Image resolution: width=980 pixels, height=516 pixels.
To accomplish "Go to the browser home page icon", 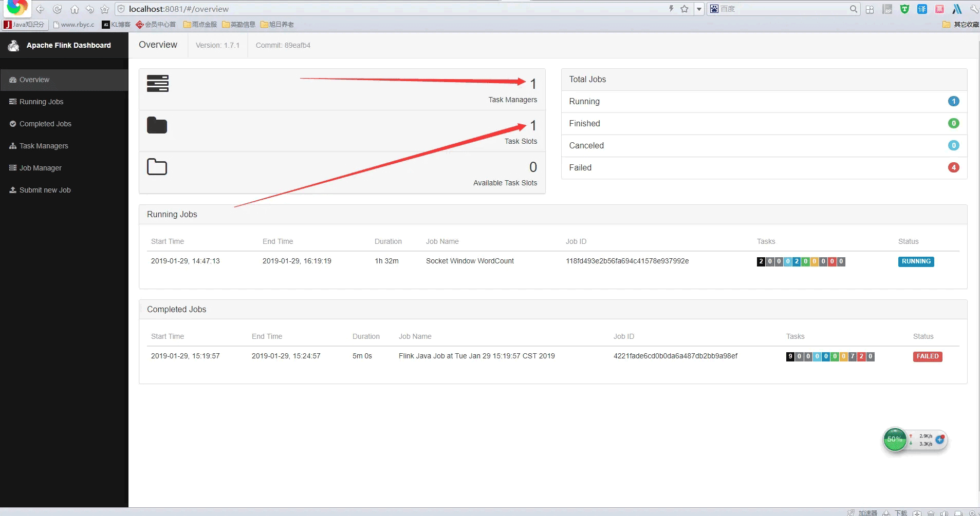I will point(75,9).
